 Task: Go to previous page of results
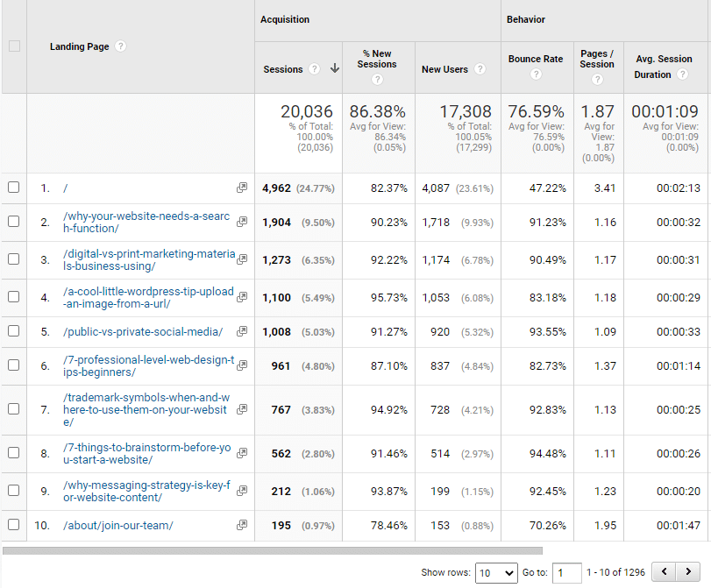(664, 571)
